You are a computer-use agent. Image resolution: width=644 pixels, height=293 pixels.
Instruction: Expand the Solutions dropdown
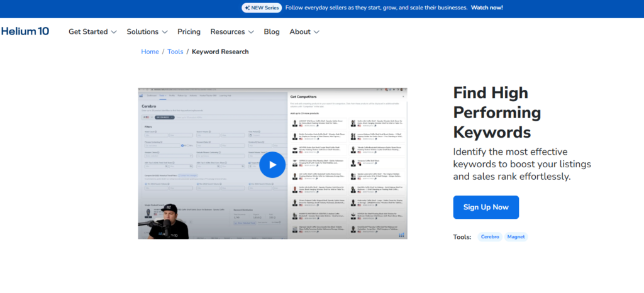pyautogui.click(x=147, y=31)
